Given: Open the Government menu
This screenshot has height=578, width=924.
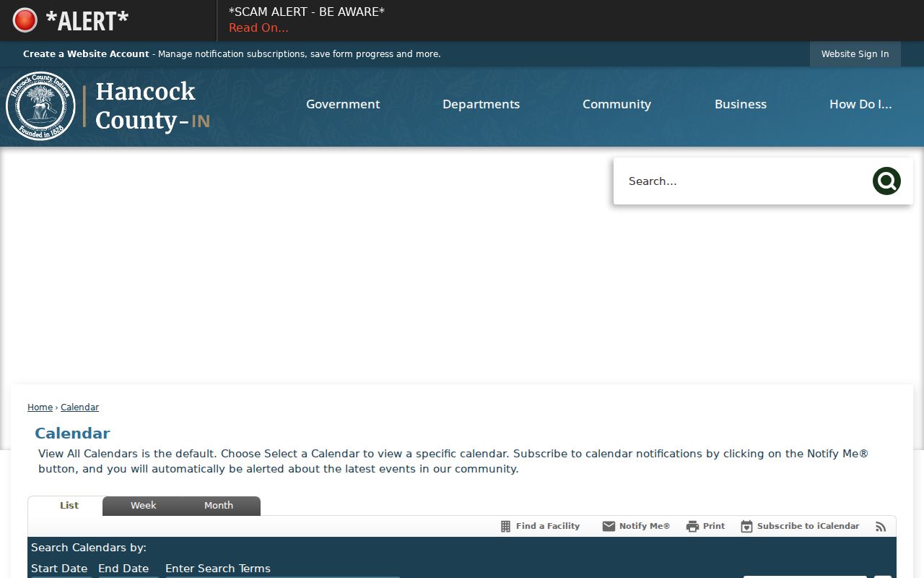Looking at the screenshot, I should click(x=343, y=104).
